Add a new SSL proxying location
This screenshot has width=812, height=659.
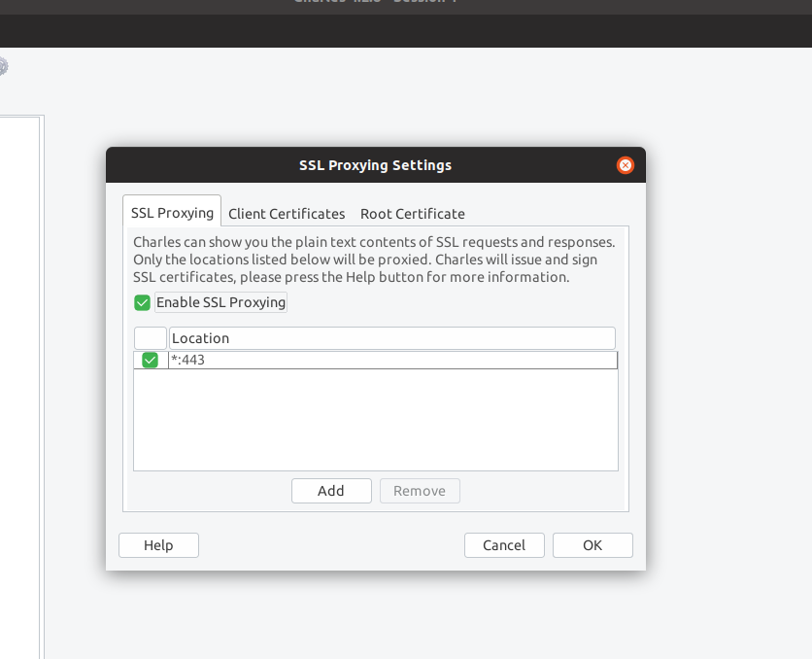coord(331,491)
